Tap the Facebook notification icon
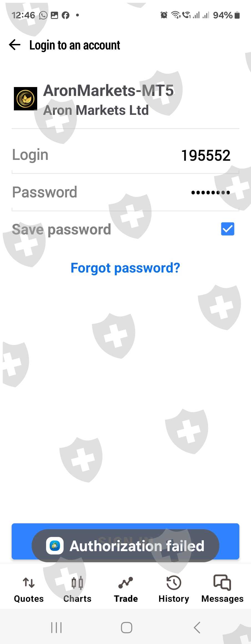The height and width of the screenshot is (644, 251). pos(66,15)
